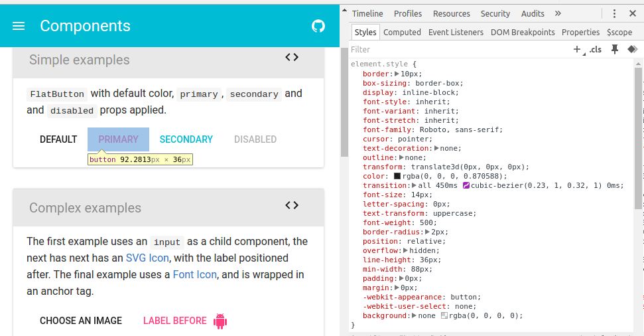Viewport: 644px width, 336px height.
Task: Edit the display value inline-block
Action: 428,92
